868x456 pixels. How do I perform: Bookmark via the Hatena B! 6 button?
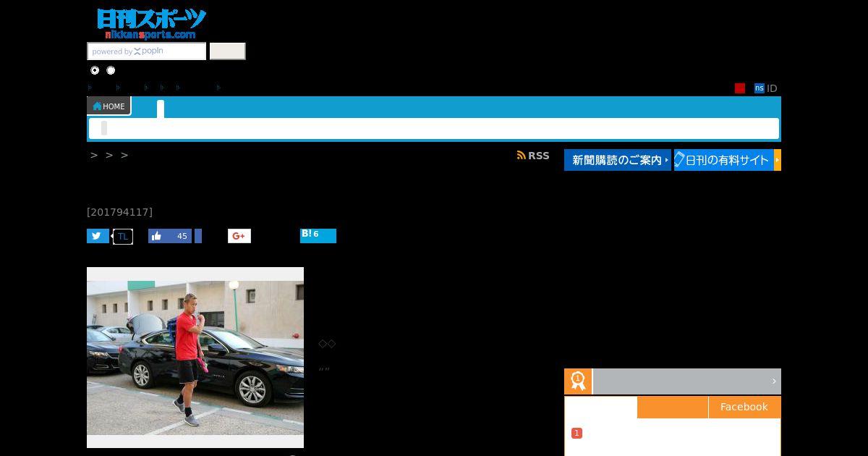click(318, 235)
